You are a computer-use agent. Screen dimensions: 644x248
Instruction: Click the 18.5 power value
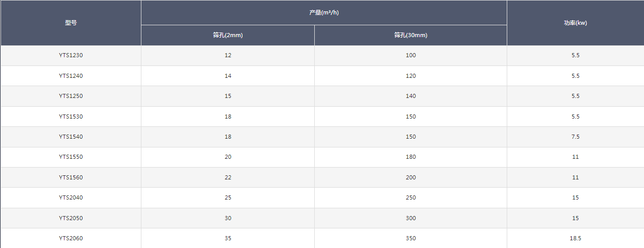[575, 238]
